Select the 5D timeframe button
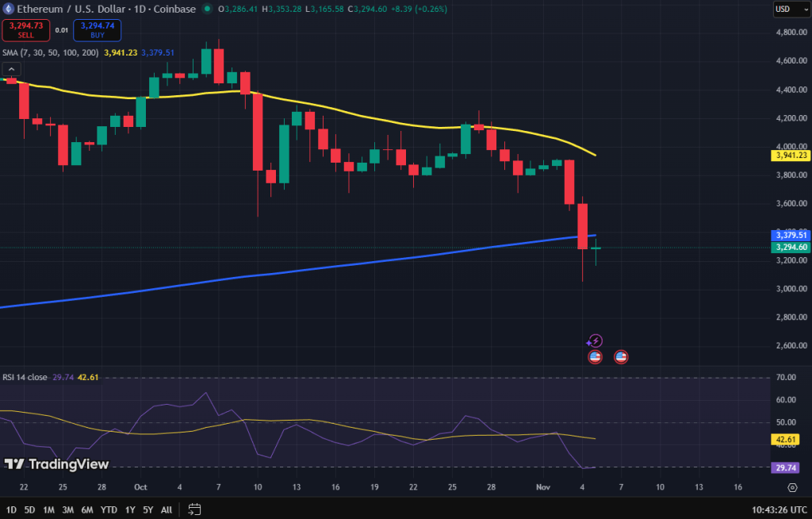The height and width of the screenshot is (519, 812). (x=29, y=510)
